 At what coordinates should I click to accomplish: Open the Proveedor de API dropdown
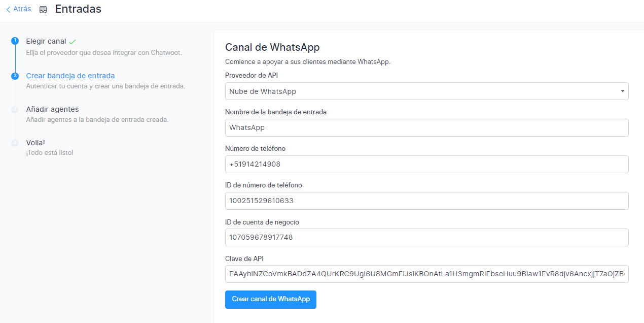[x=426, y=91]
